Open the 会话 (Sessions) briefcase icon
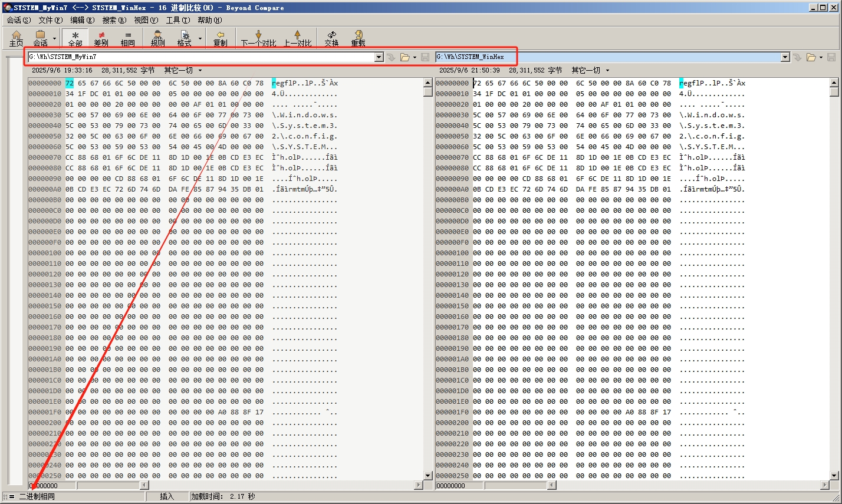Screen dimensions: 842x504 click(x=40, y=38)
